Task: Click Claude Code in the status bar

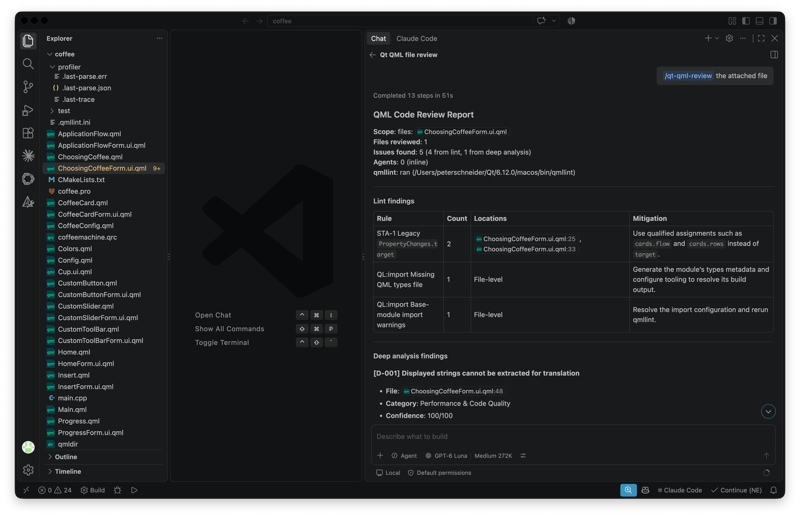Action: tap(680, 490)
